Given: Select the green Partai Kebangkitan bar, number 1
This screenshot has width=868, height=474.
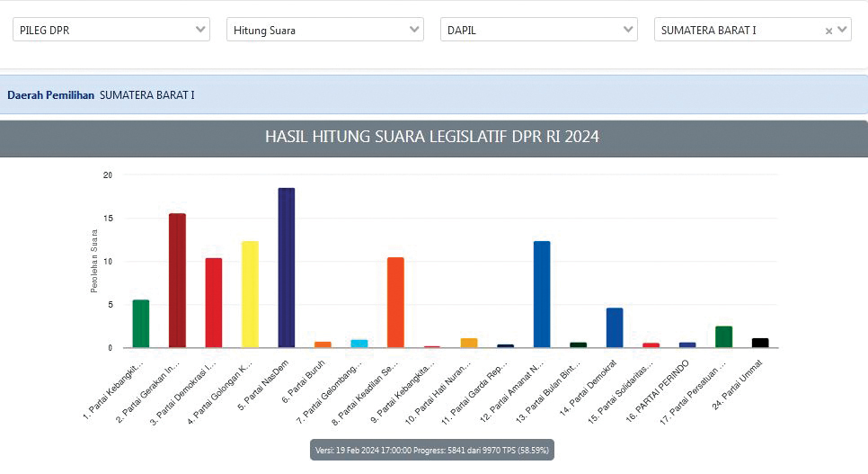Looking at the screenshot, I should coord(141,324).
